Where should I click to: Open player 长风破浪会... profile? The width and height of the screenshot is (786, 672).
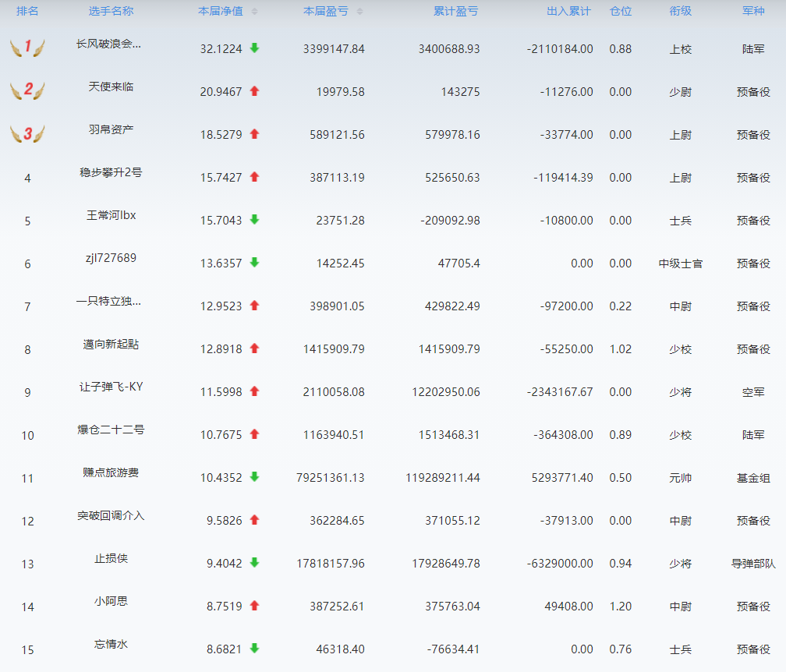pyautogui.click(x=109, y=44)
